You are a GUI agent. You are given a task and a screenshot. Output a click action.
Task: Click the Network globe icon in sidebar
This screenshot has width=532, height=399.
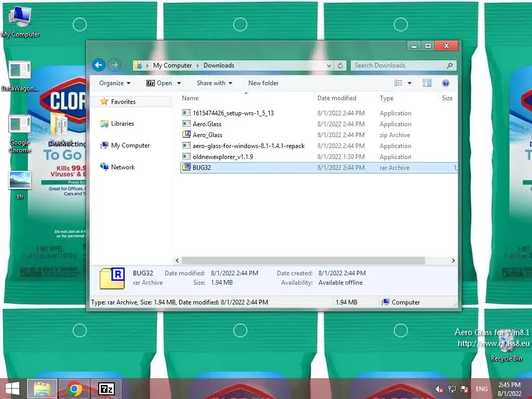104,167
